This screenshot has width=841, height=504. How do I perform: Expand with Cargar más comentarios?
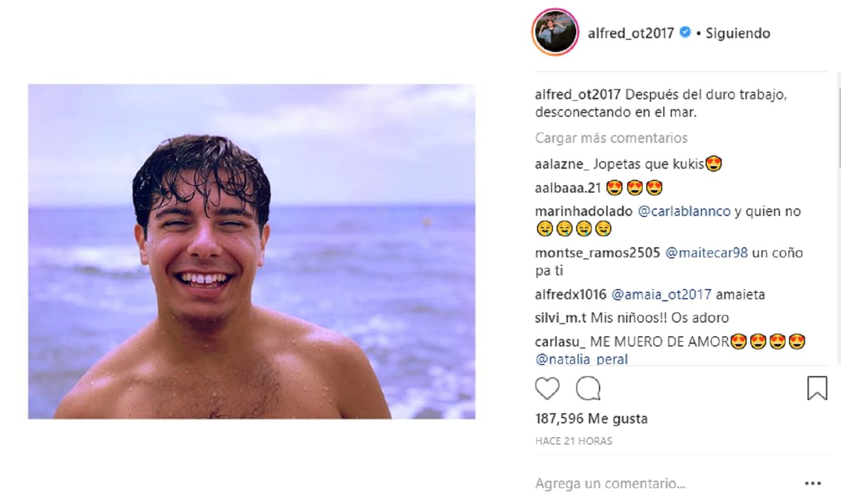611,138
